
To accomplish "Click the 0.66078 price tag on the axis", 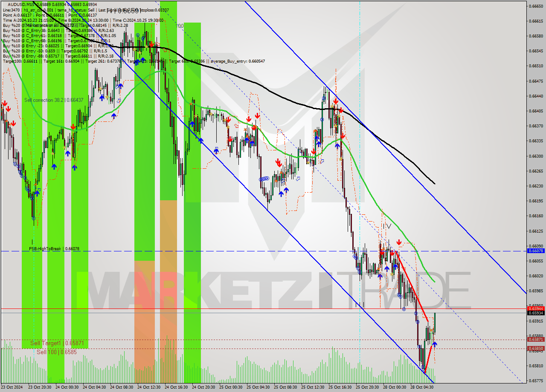I will click(x=537, y=251).
